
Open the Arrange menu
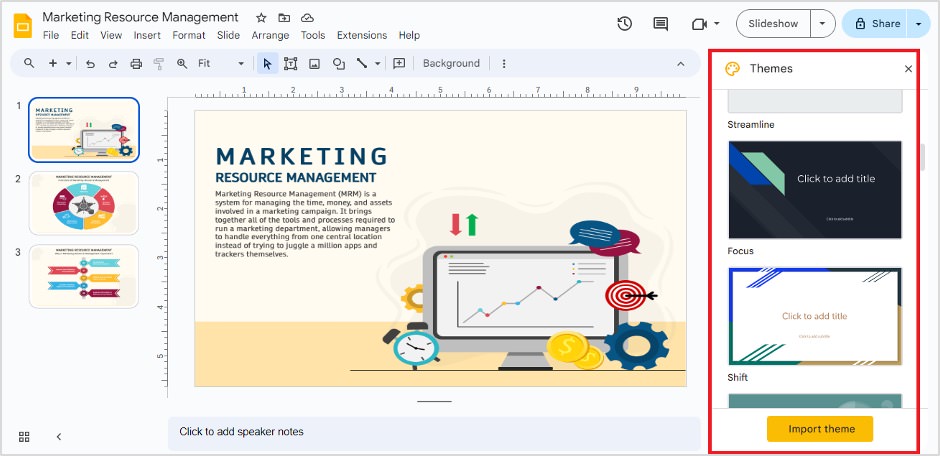click(270, 35)
